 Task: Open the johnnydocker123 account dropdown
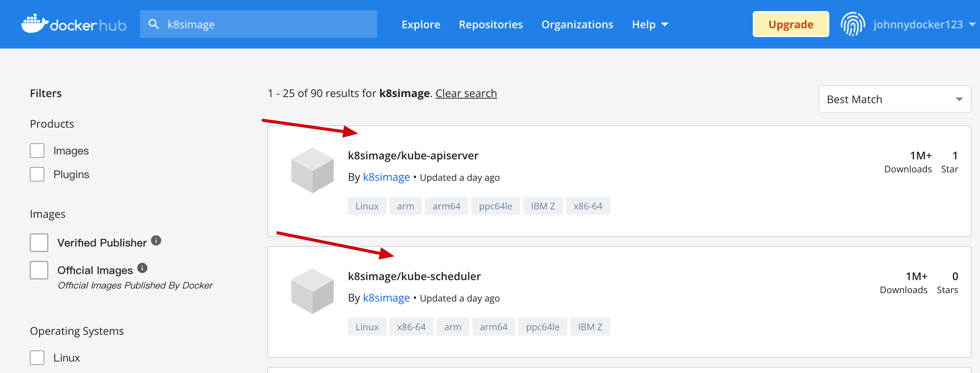[924, 24]
